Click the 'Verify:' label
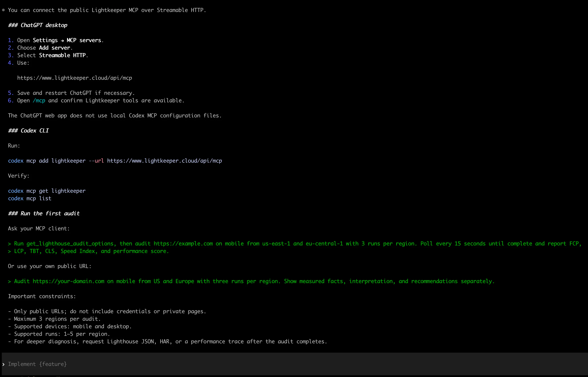Screen dimensions: 588x377 click(19, 176)
